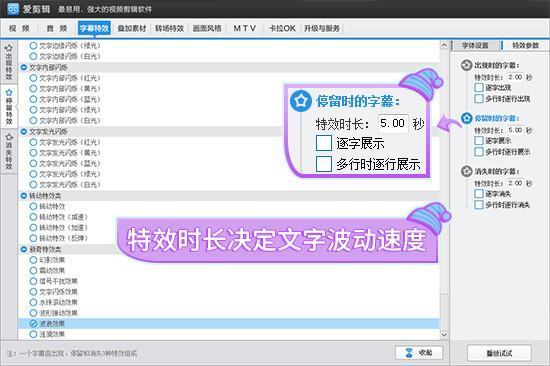Select the 停留特效 side tab

[x=9, y=107]
